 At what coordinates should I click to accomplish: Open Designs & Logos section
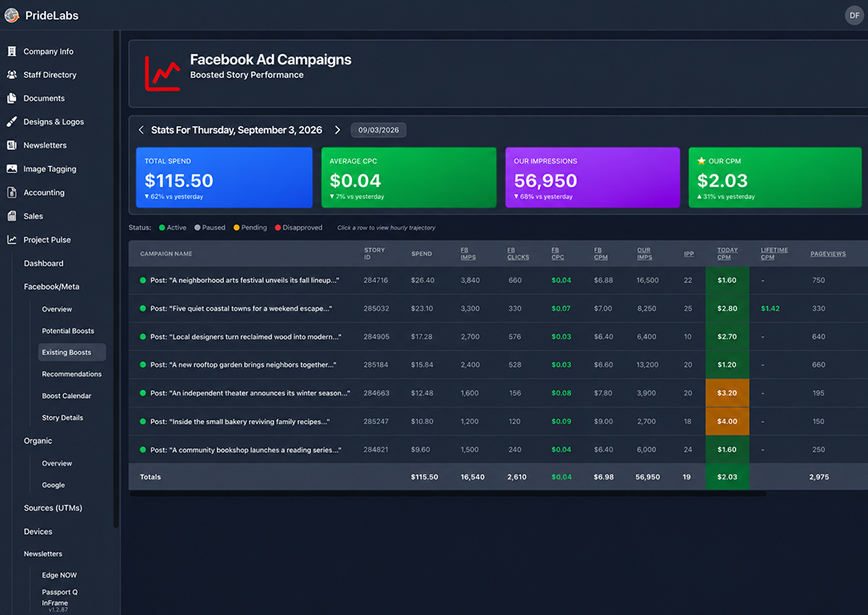pyautogui.click(x=53, y=122)
